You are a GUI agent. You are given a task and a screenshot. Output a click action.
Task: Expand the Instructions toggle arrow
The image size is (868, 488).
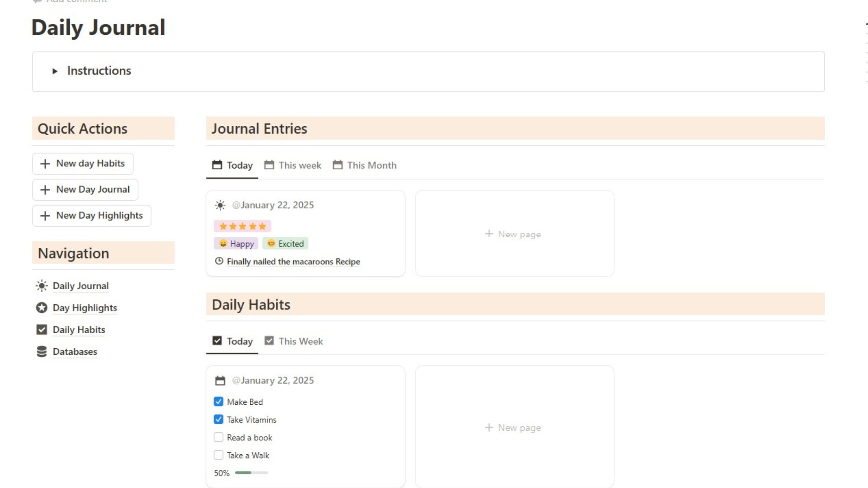coord(55,71)
